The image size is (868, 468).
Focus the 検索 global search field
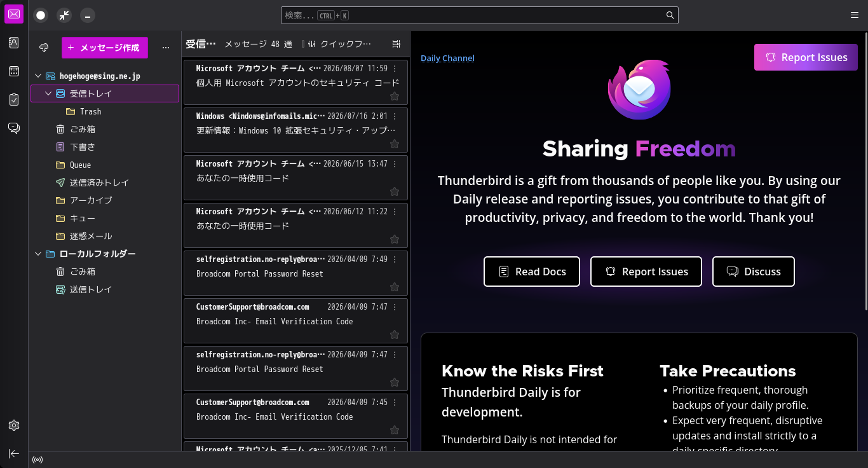[480, 15]
